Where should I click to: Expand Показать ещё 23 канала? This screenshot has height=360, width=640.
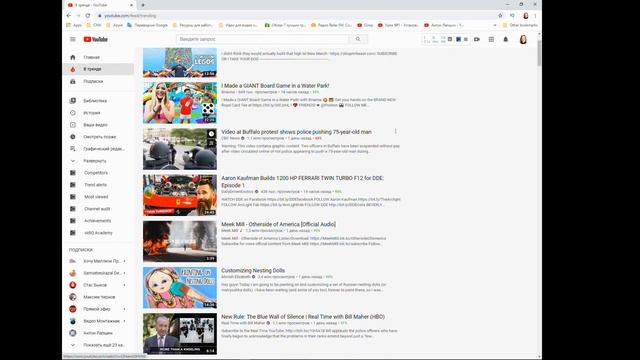[98, 345]
